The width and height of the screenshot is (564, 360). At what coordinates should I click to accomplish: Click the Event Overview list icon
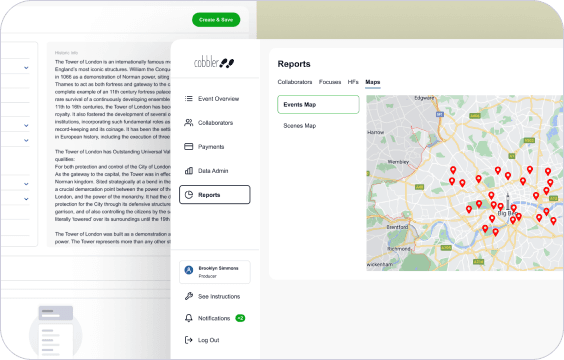click(188, 99)
